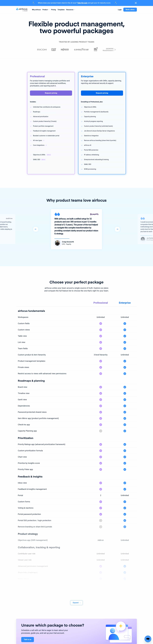The image size is (153, 644).
Task: Show previous testimonial with left arrow
Action: pos(36,229)
